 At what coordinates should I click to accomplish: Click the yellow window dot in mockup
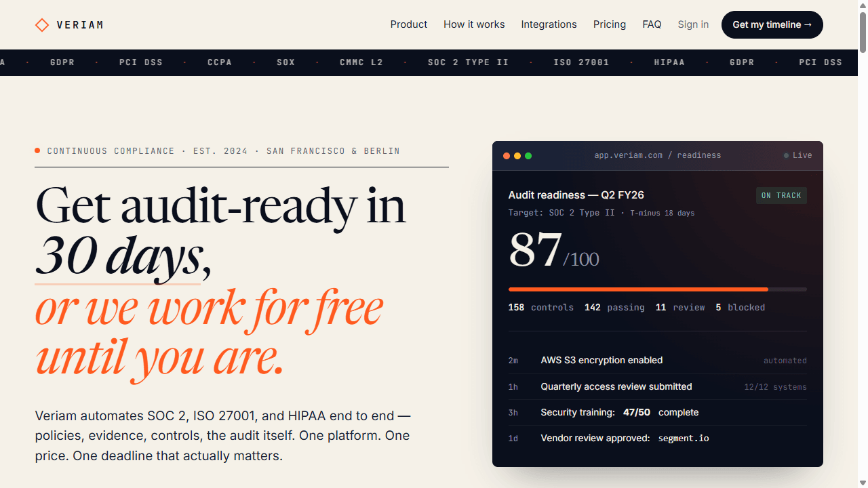pyautogui.click(x=517, y=156)
